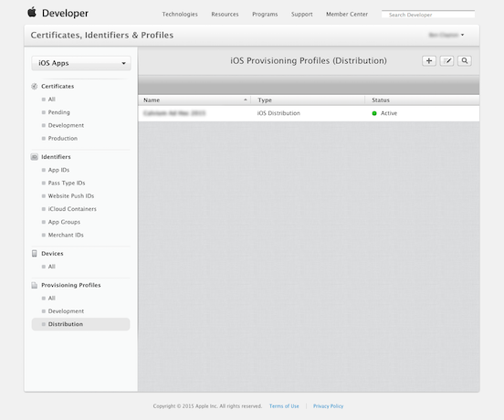504x420 pixels.
Task: Click the Identifiers ID icon
Action: coord(34,157)
